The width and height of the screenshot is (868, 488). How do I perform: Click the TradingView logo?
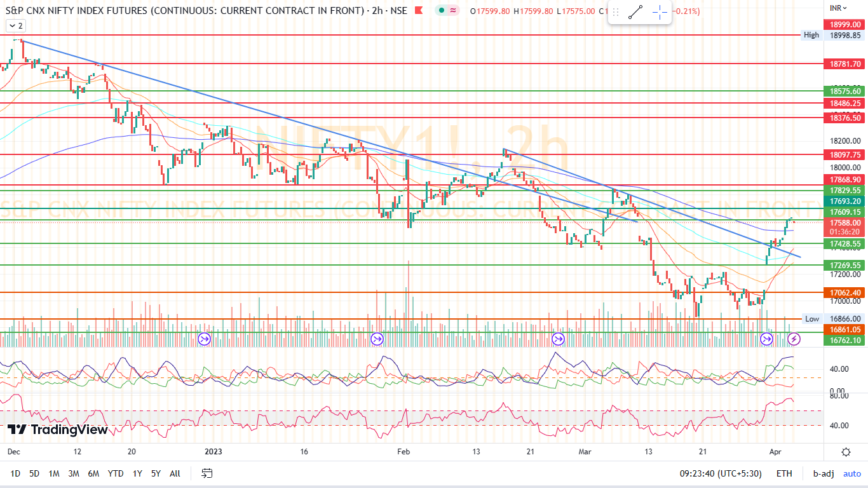pyautogui.click(x=58, y=430)
